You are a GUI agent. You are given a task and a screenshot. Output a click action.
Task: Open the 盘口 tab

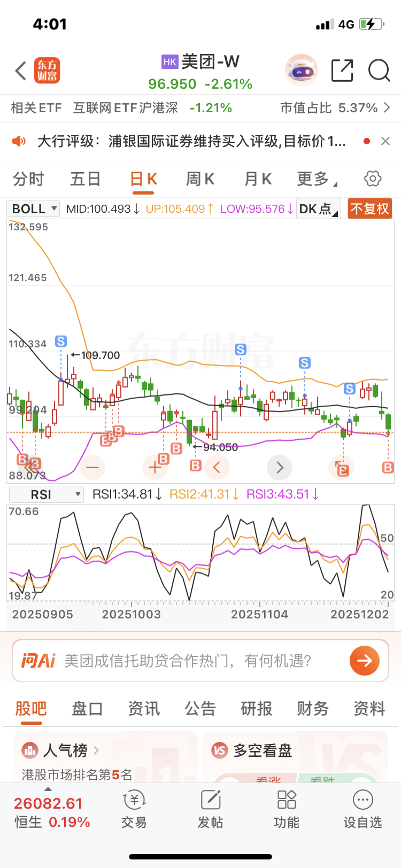point(88,709)
